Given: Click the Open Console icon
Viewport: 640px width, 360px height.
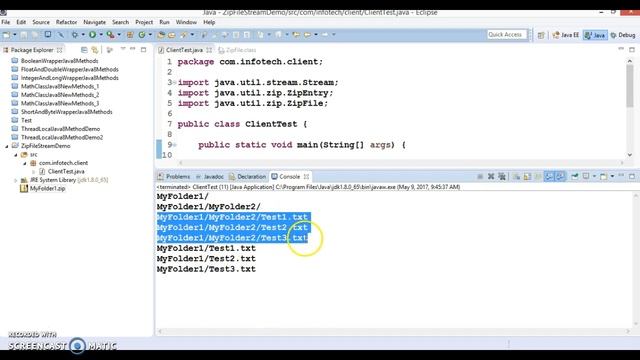Looking at the screenshot, I should pos(603,176).
